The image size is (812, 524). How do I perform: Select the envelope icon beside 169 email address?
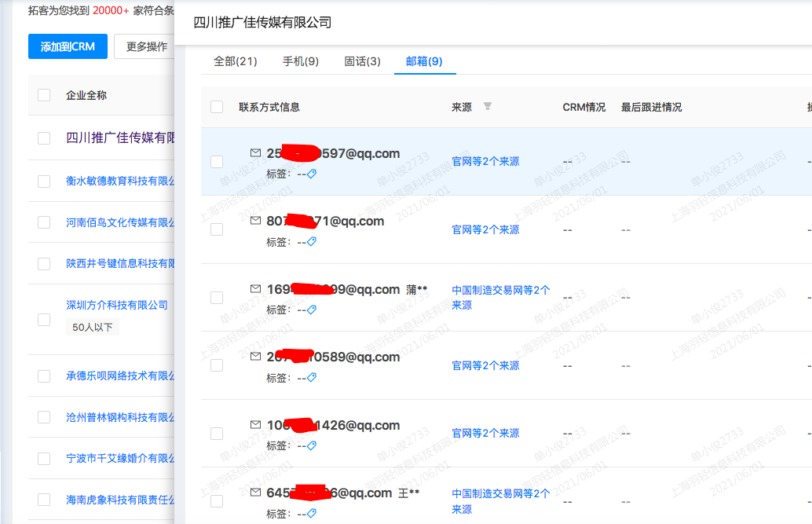[x=255, y=289]
